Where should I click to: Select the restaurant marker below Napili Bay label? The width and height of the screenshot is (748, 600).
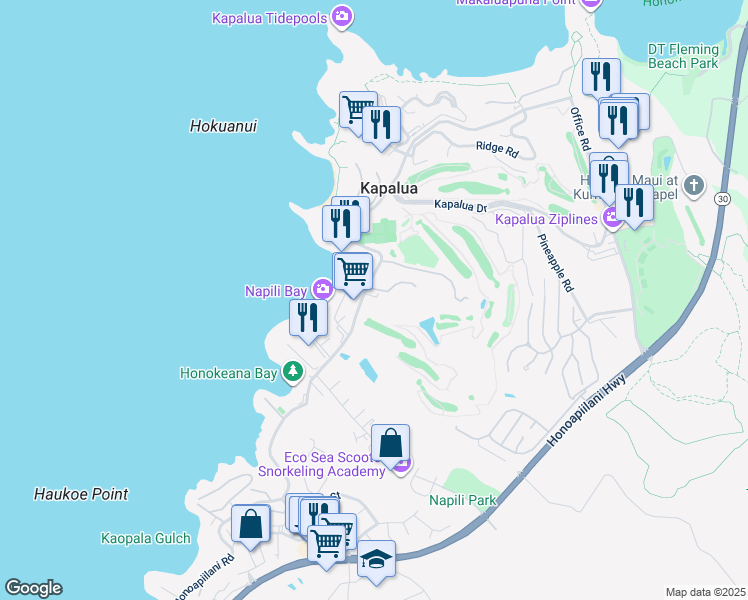pyautogui.click(x=308, y=318)
